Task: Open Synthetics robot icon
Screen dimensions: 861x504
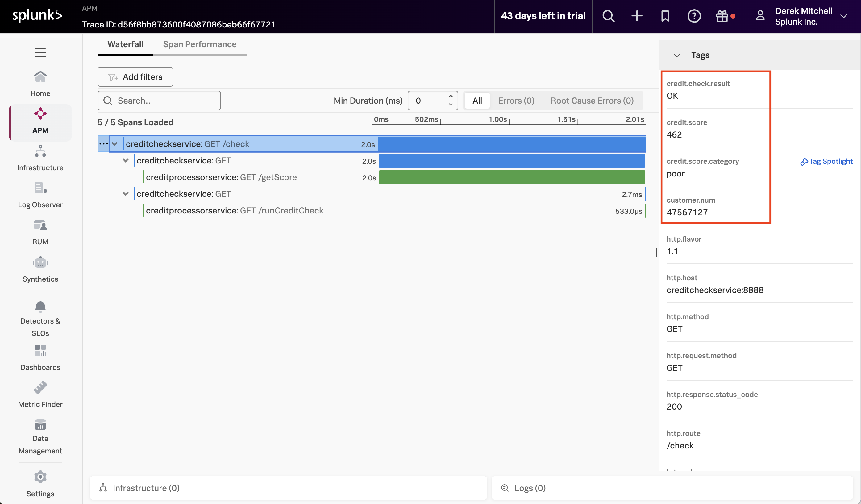Action: 40,262
